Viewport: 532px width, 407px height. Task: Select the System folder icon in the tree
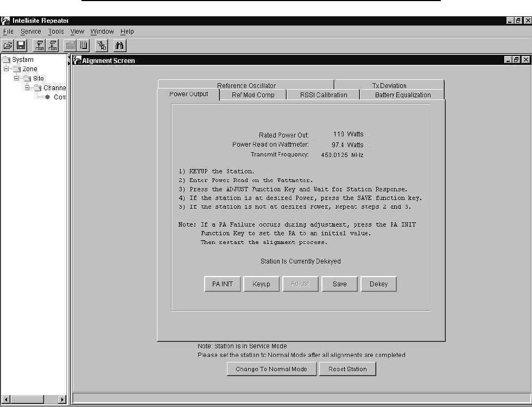coord(7,60)
